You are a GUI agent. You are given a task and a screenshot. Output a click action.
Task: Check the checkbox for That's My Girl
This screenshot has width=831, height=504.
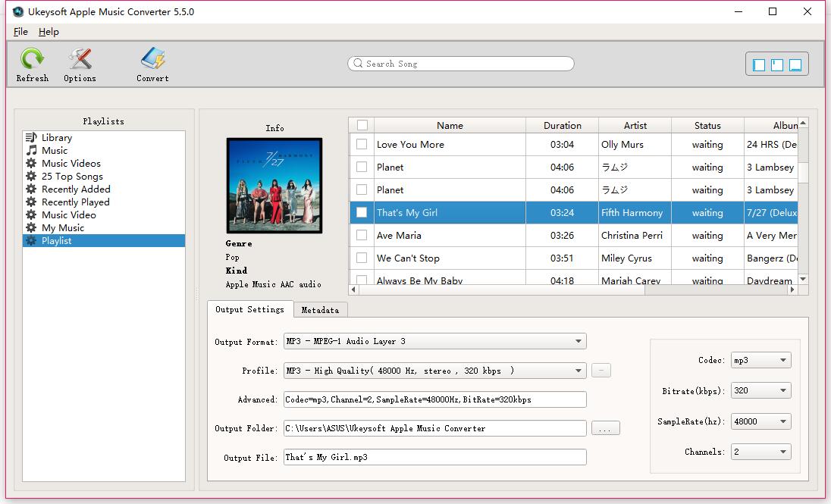(x=362, y=212)
